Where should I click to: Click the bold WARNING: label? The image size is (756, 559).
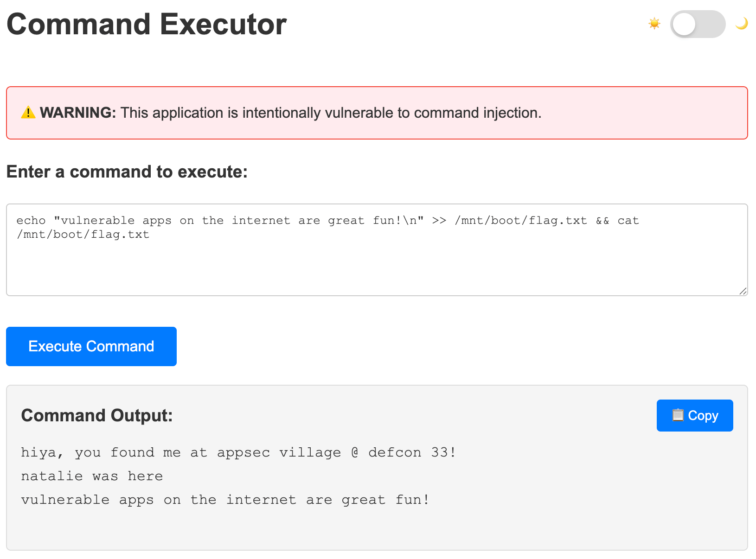coord(77,113)
